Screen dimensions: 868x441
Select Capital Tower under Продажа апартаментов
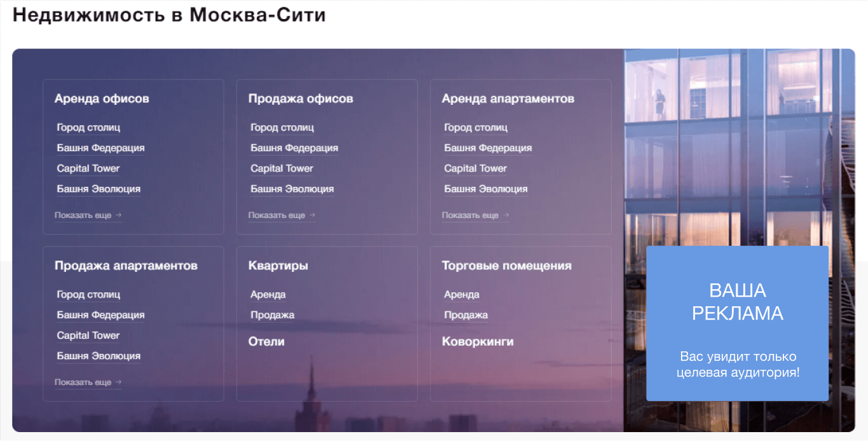[88, 336]
